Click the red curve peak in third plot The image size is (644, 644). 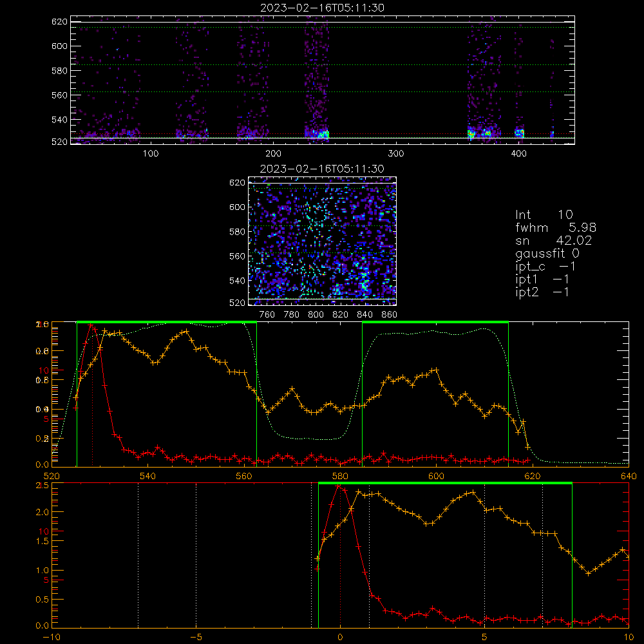click(91, 326)
